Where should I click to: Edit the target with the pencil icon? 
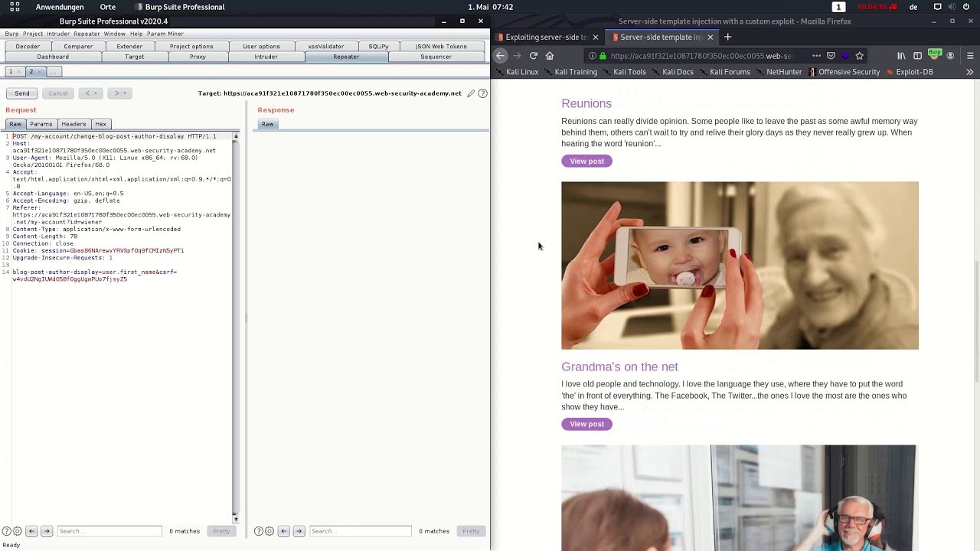point(472,93)
